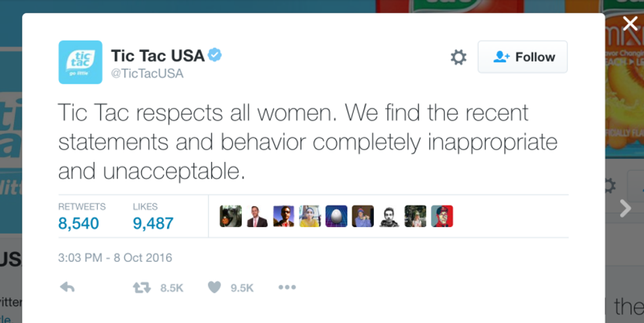
Task: Select the egg avatar thumbnail
Action: pos(336,216)
